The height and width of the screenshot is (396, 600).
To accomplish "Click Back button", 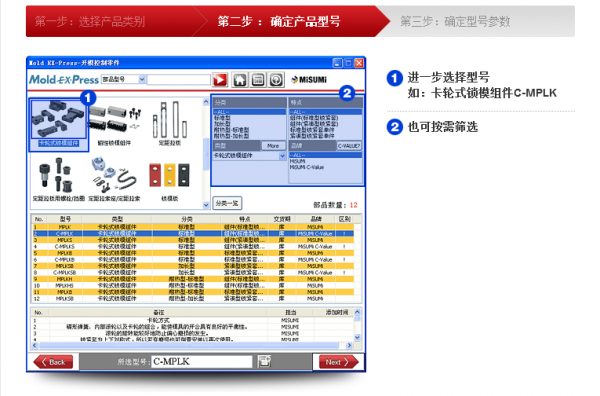I will [53, 362].
